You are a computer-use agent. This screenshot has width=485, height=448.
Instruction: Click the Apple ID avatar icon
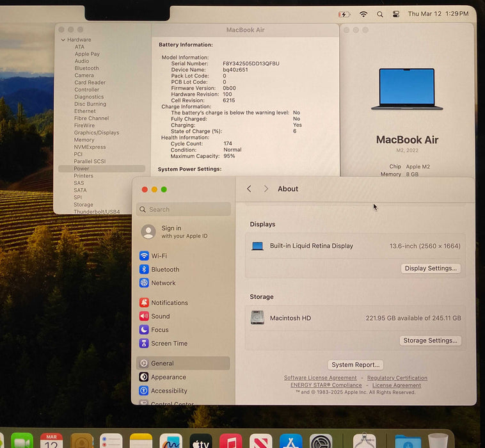click(x=148, y=232)
